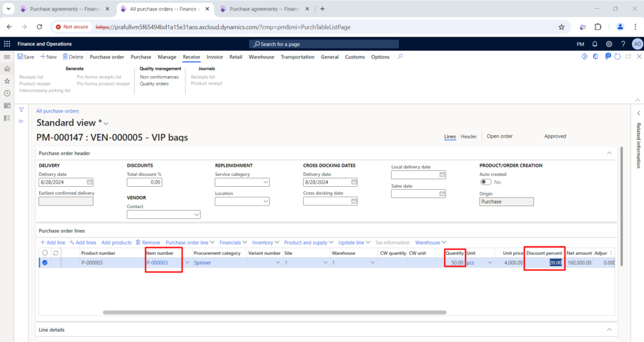
Task: Click Save in the action pane
Action: tap(26, 57)
